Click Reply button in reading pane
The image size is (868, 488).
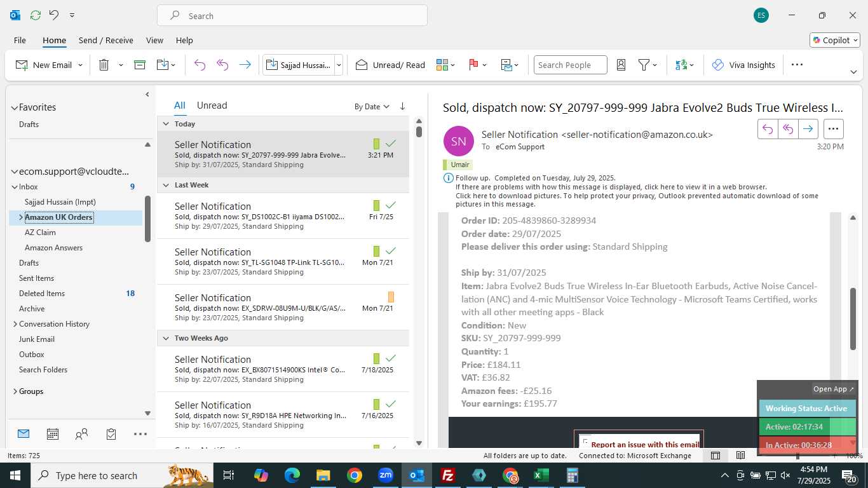click(768, 129)
